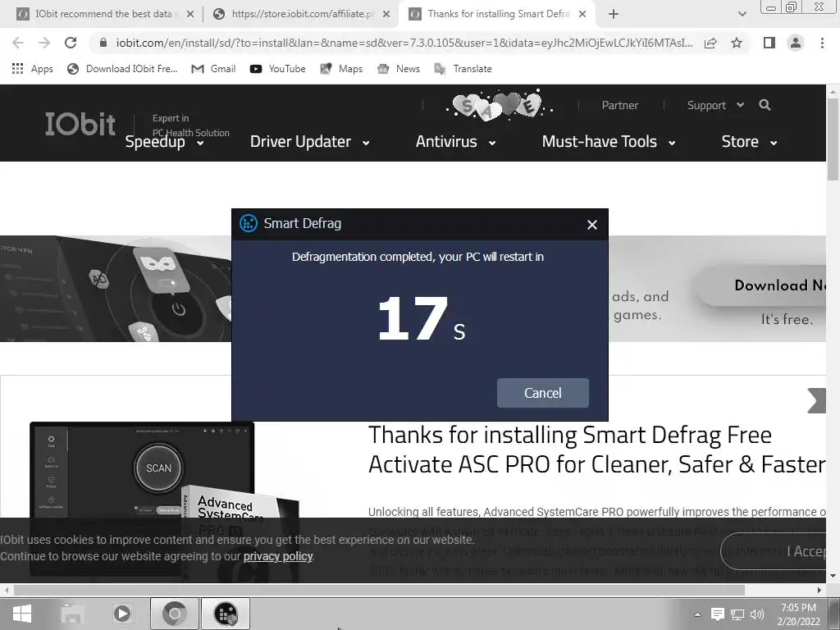Switch to Chrome in the taskbar
Viewport: 840px width, 630px height.
point(174,614)
